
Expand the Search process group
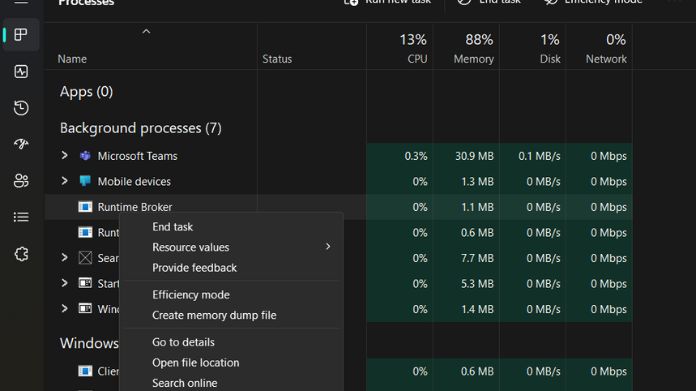[x=65, y=257]
